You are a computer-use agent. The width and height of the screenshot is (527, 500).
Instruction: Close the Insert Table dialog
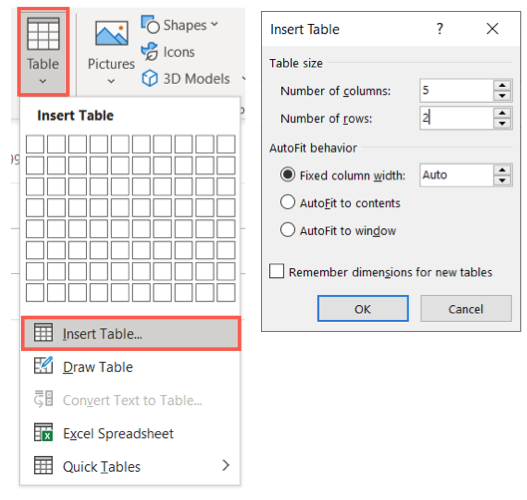coord(492,29)
